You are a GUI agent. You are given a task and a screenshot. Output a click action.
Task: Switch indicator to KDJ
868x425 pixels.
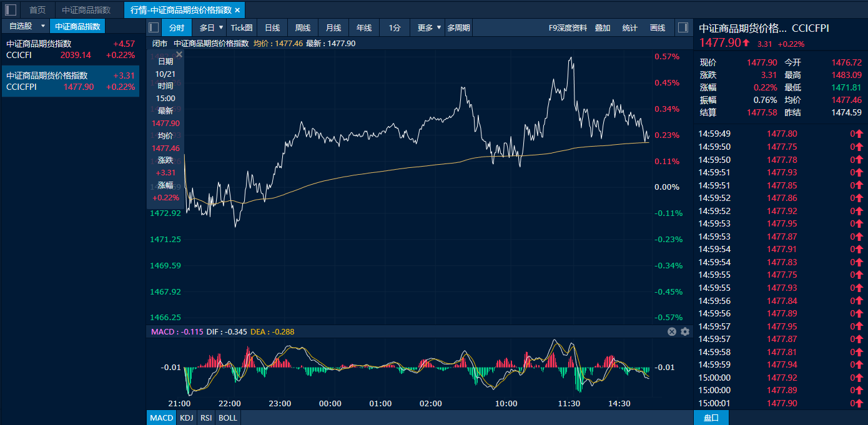pyautogui.click(x=186, y=418)
